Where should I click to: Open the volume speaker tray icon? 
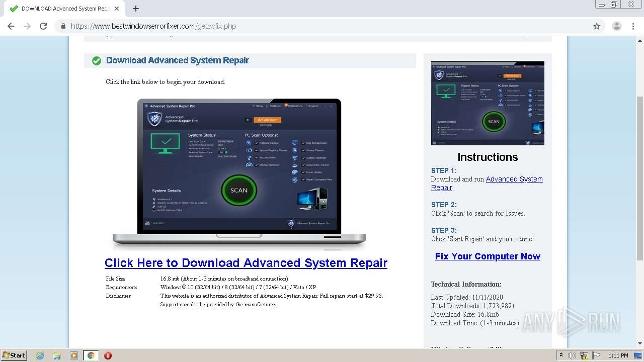coord(572,355)
